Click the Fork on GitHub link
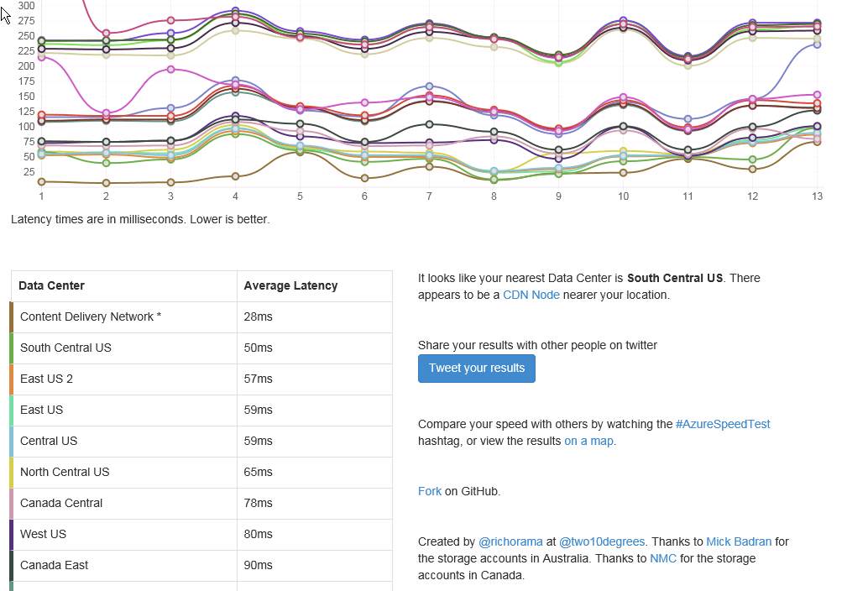Viewport: 868px width, 591px height. pos(430,490)
